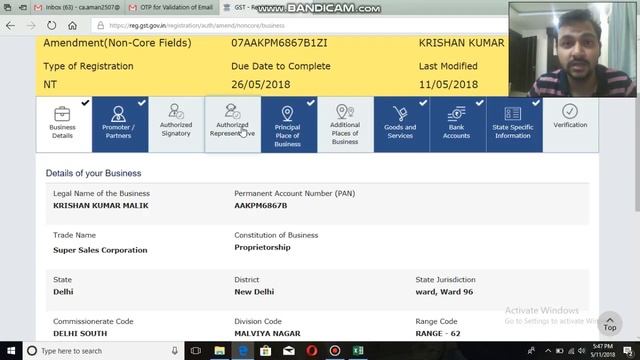Click the last modified date 11/05/2018
This screenshot has width=640, height=360.
coord(448,84)
